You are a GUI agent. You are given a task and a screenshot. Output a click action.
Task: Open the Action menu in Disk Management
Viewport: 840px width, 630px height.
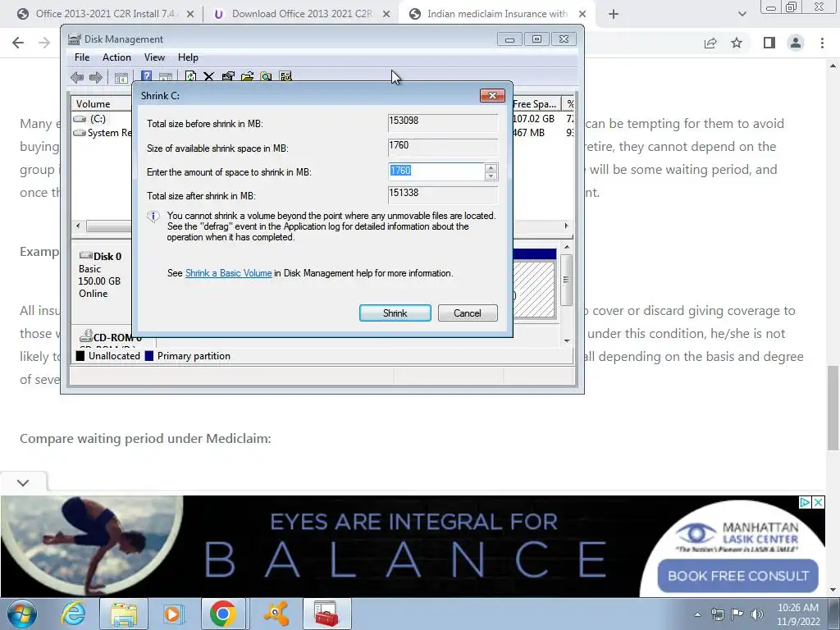(x=116, y=57)
